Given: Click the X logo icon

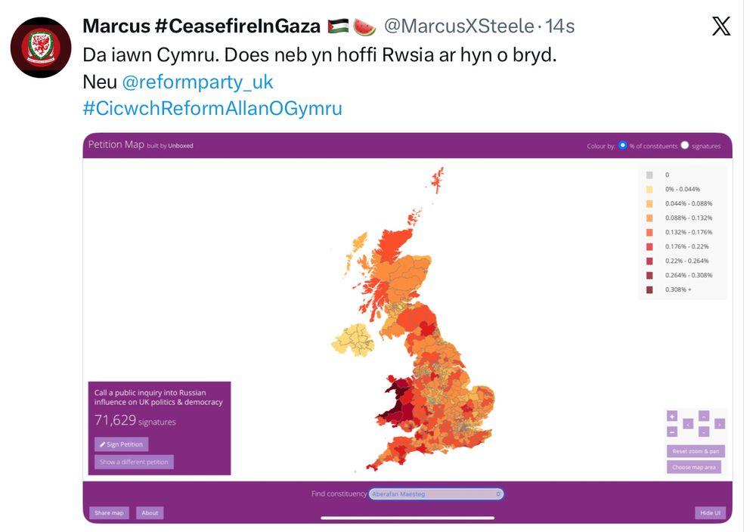Looking at the screenshot, I should [x=721, y=26].
